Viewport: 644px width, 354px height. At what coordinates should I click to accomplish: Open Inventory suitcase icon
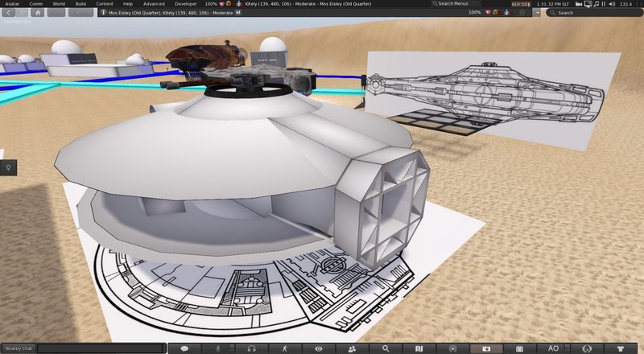[x=519, y=348]
